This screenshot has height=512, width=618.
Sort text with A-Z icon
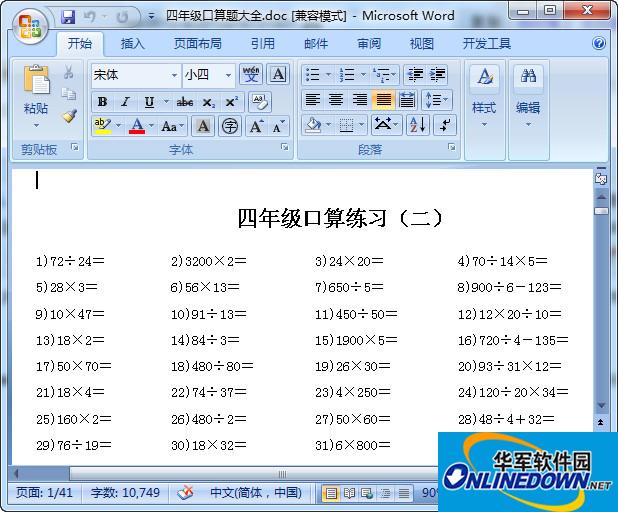click(x=417, y=125)
